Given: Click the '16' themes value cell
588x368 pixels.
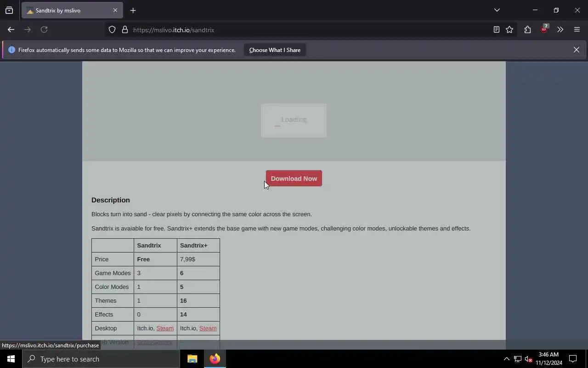Looking at the screenshot, I should (x=198, y=300).
